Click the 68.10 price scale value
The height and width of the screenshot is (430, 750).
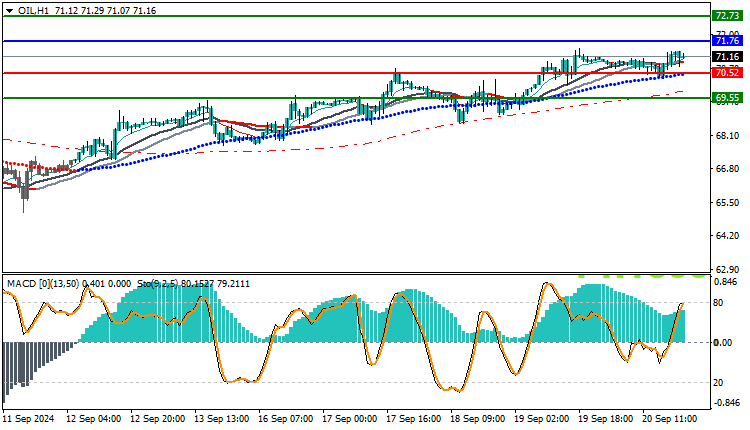coord(727,136)
